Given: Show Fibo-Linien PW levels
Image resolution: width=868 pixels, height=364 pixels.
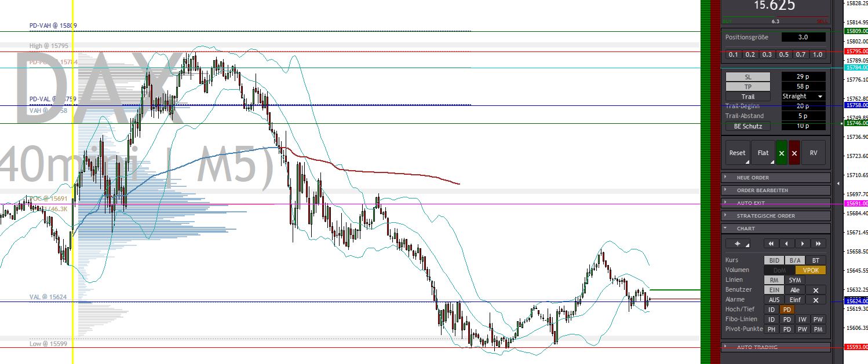Looking at the screenshot, I should point(818,319).
